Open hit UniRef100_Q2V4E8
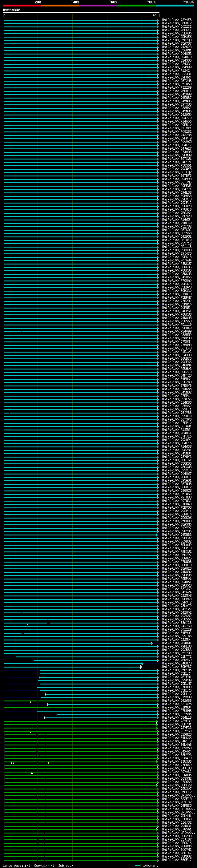 (x=177, y=20)
